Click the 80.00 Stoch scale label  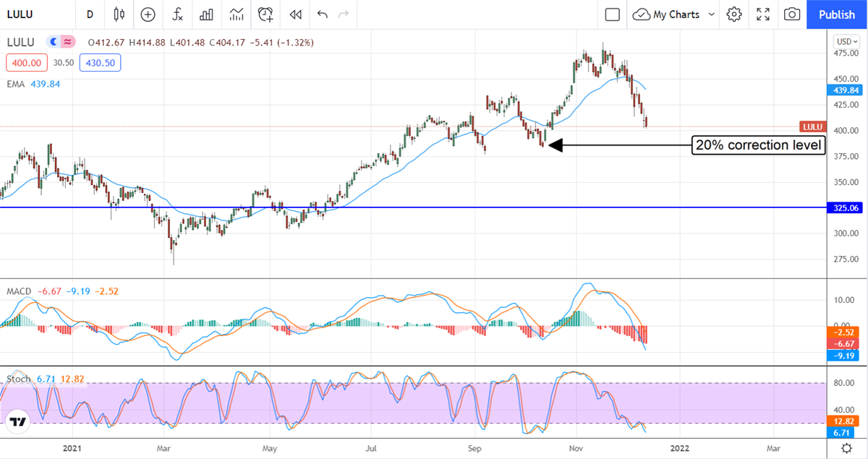(843, 383)
